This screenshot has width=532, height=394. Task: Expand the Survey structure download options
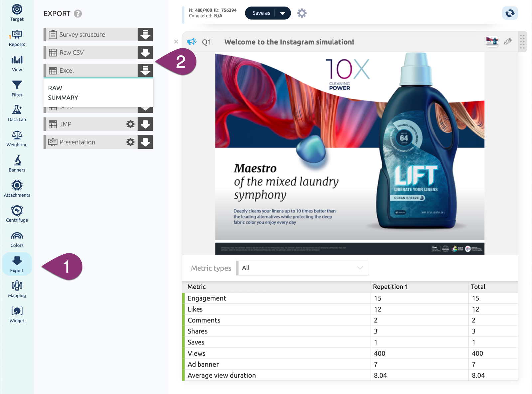(145, 35)
